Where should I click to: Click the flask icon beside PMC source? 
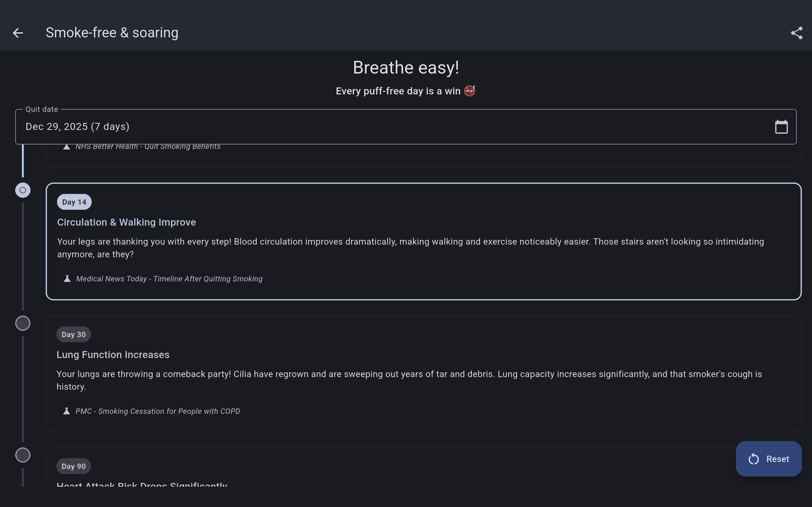pos(66,411)
